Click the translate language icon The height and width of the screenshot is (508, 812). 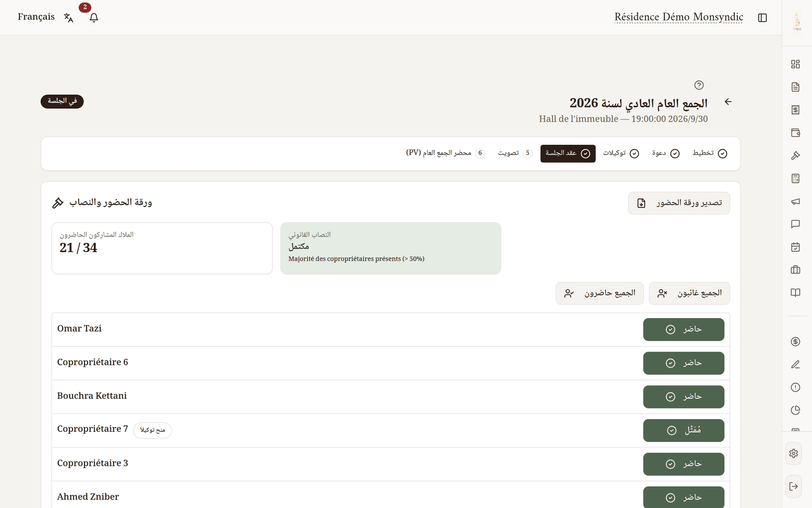(69, 18)
